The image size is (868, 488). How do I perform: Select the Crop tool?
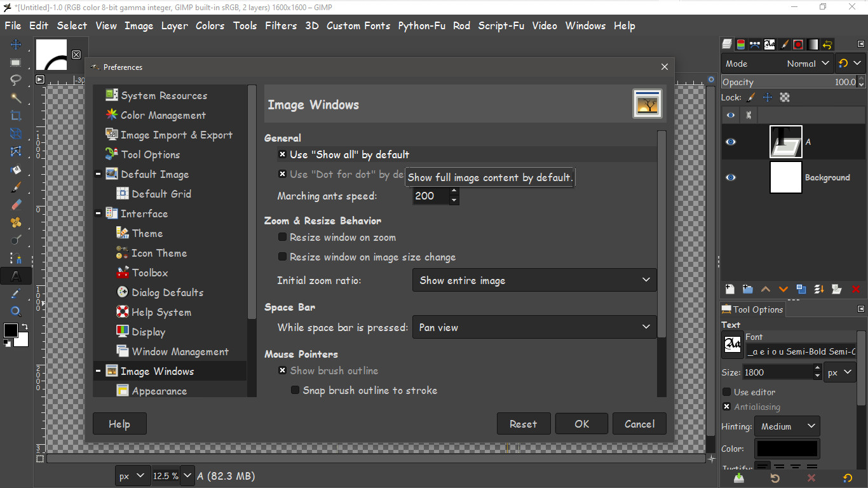click(x=16, y=116)
